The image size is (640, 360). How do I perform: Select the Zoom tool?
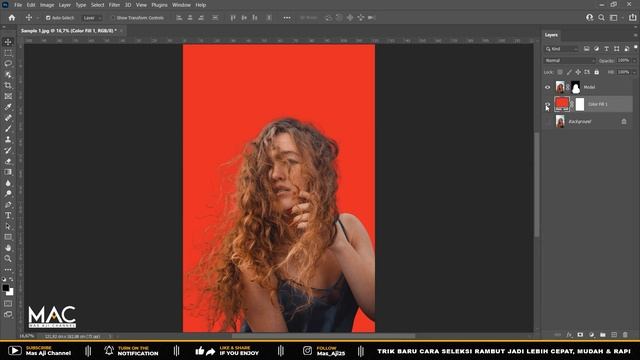(8, 258)
